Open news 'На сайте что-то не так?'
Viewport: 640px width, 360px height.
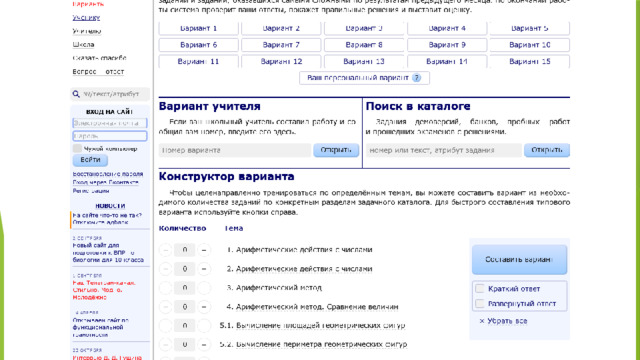(x=107, y=219)
